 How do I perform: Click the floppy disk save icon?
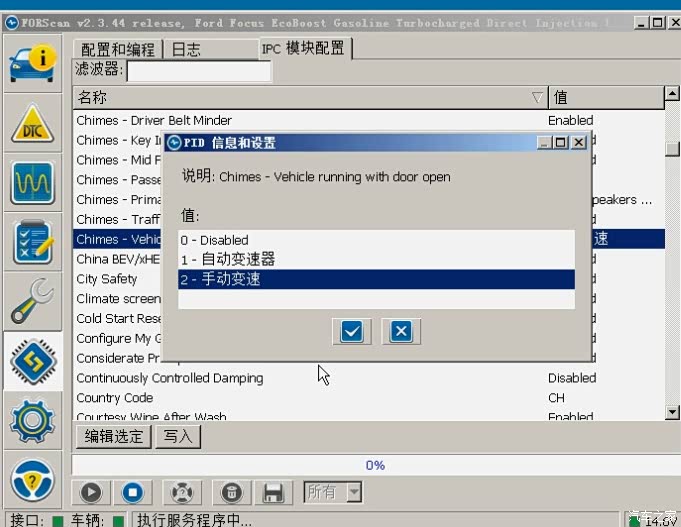point(272,492)
